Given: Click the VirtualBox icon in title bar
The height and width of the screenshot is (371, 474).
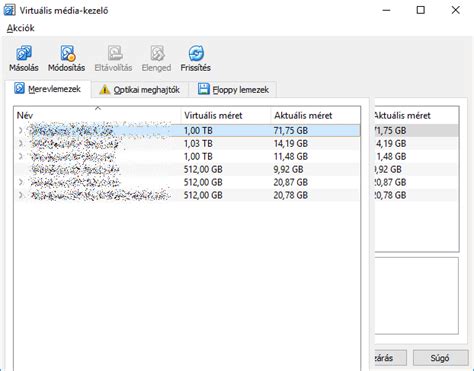Looking at the screenshot, I should pyautogui.click(x=9, y=10).
